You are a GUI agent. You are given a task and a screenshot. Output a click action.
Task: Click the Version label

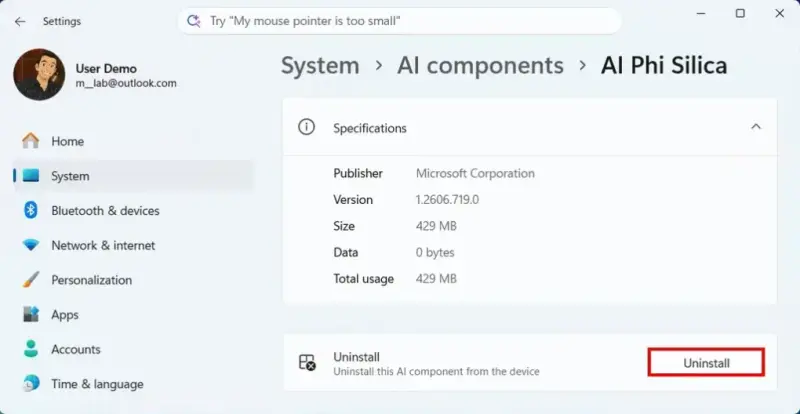point(353,200)
